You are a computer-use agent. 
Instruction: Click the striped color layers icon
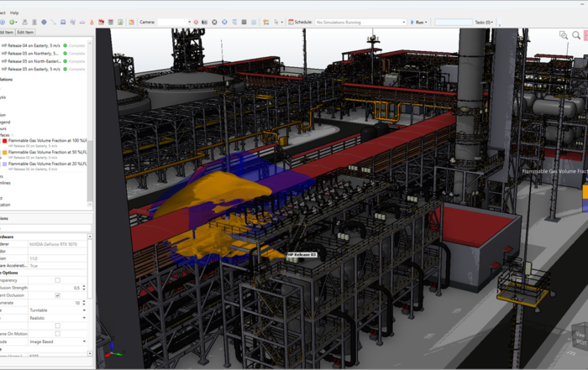[x=111, y=22]
